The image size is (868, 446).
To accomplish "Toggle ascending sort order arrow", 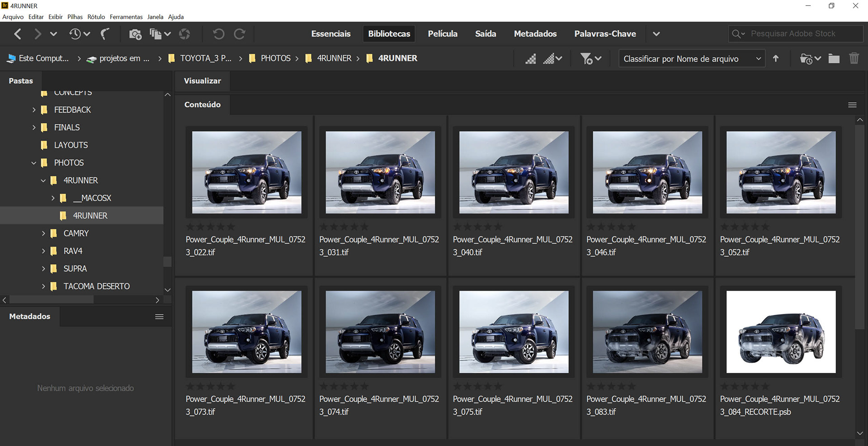I will coord(776,58).
